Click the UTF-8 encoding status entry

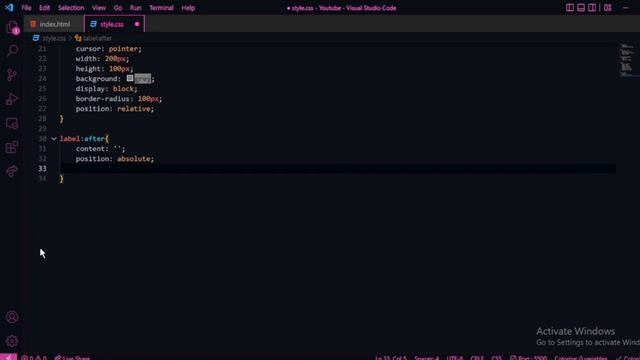tap(454, 358)
